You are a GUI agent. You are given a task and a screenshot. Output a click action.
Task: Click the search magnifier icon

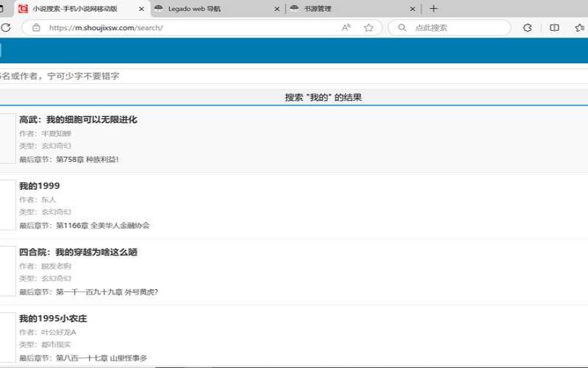[402, 28]
